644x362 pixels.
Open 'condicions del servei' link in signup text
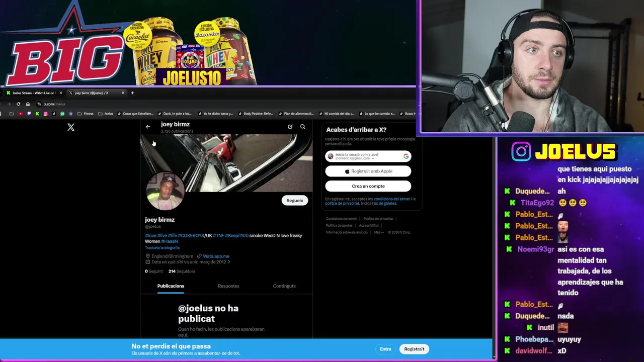pyautogui.click(x=392, y=199)
